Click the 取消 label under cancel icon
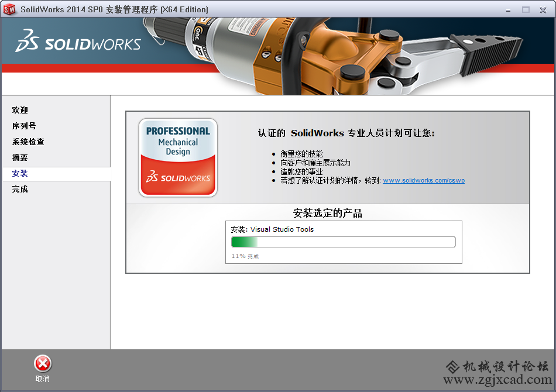 point(43,379)
